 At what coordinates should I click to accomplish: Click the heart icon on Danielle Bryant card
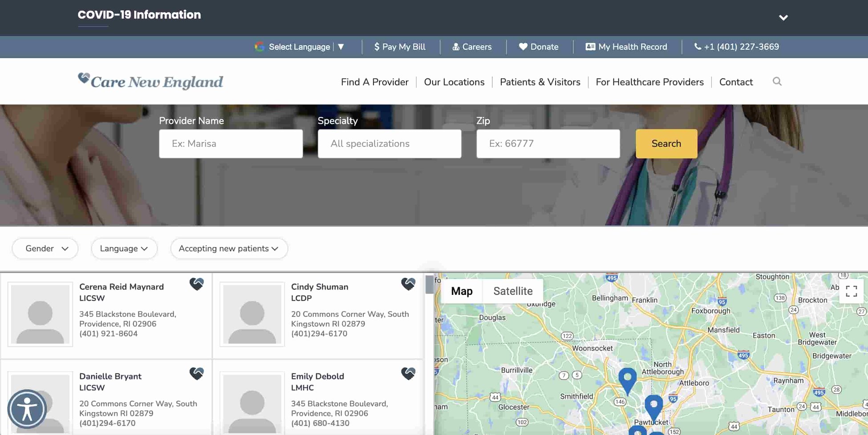click(x=196, y=373)
